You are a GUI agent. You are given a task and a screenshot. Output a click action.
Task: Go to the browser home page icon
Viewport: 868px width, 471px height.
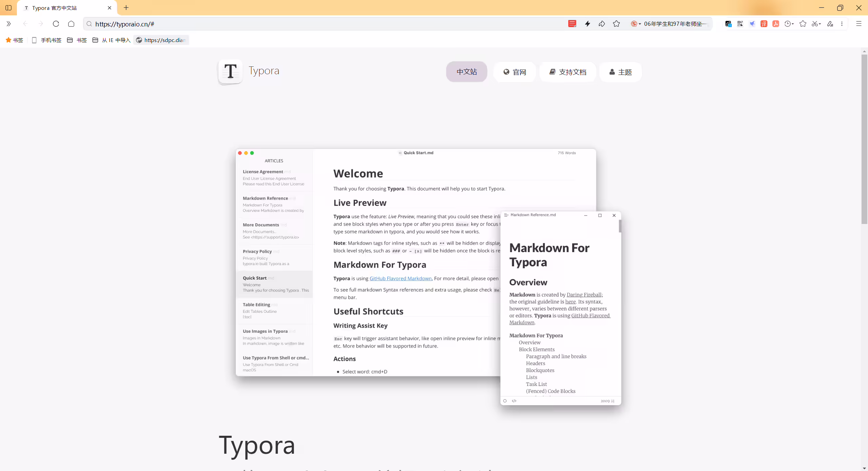[x=71, y=24]
